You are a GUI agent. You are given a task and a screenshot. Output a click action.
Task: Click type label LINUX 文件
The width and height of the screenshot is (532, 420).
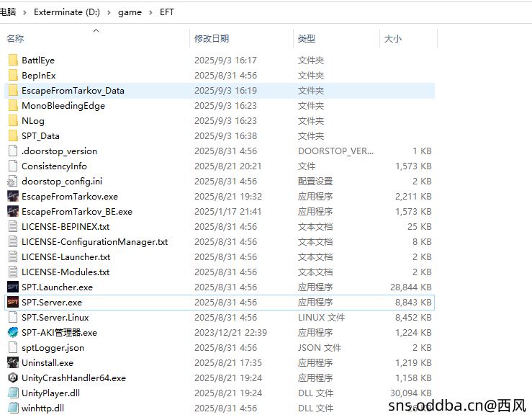(x=321, y=318)
